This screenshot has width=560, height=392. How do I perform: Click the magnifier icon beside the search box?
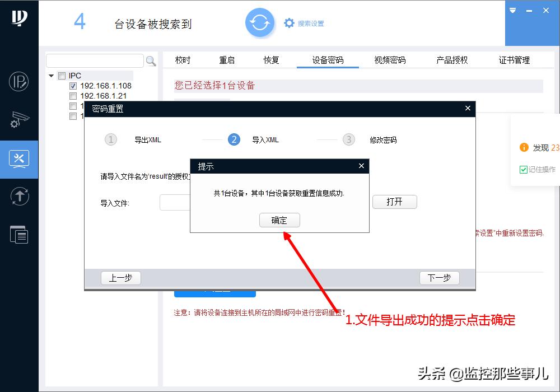click(150, 60)
